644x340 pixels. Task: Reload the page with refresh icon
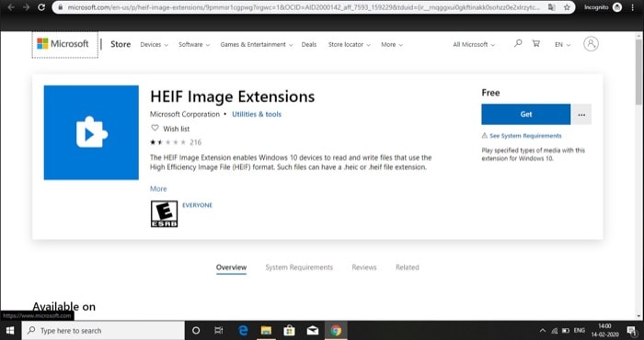pyautogui.click(x=41, y=7)
